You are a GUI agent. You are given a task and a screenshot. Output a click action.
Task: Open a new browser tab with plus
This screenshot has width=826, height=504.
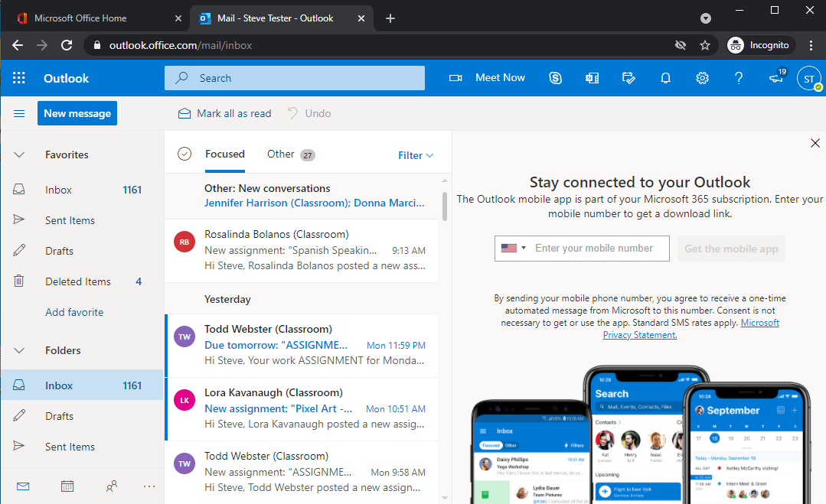click(x=390, y=18)
